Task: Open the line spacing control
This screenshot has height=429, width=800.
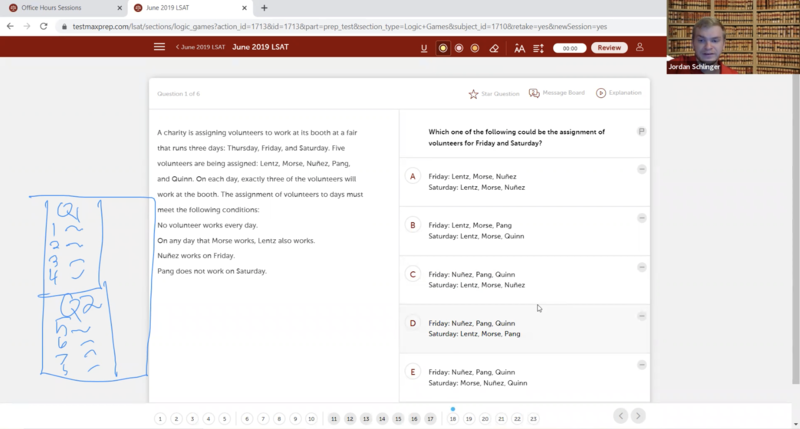Action: 541,48
